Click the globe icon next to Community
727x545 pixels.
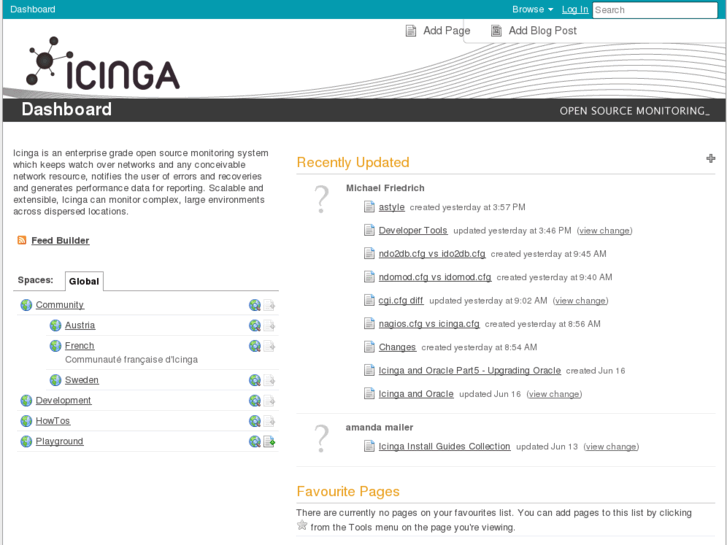pyautogui.click(x=26, y=305)
